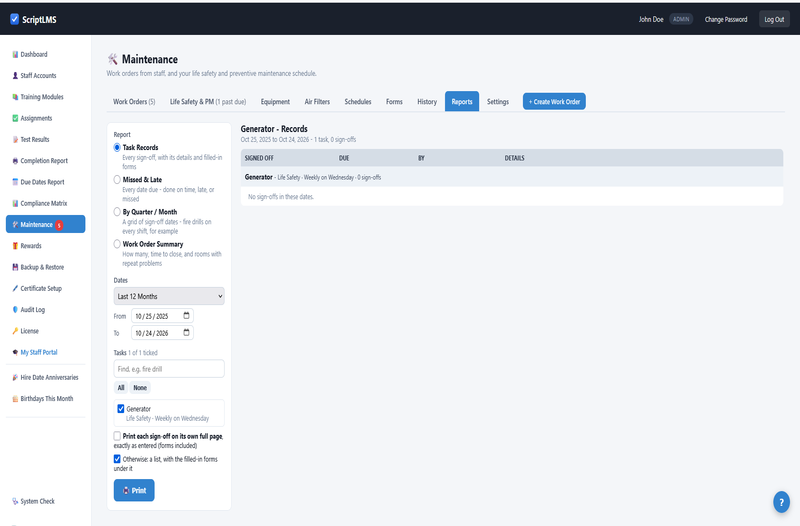Enable print each sign-off on full page
Viewport: 800px width, 526px height.
pyautogui.click(x=117, y=436)
